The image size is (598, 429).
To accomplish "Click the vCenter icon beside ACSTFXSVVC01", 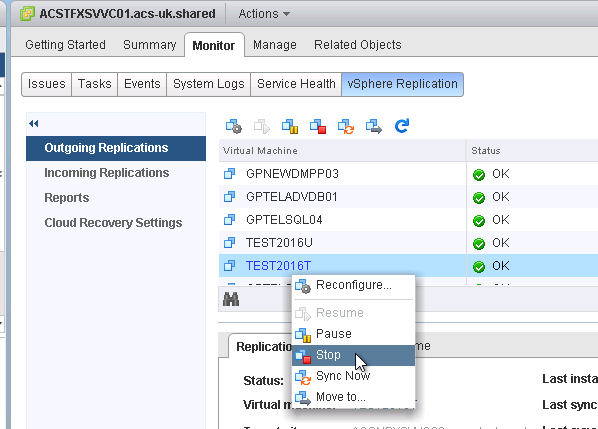I will [x=27, y=14].
